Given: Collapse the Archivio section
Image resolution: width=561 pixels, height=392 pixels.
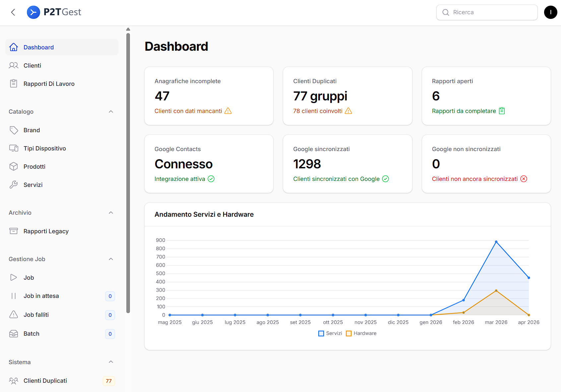Looking at the screenshot, I should coord(111,213).
